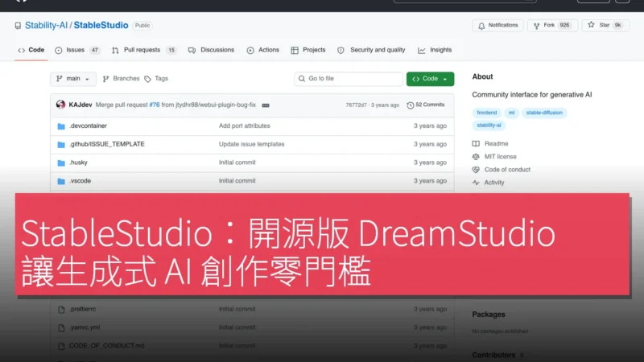Click the .vscode folder icon
Image resolution: width=644 pixels, height=362 pixels.
(61, 182)
